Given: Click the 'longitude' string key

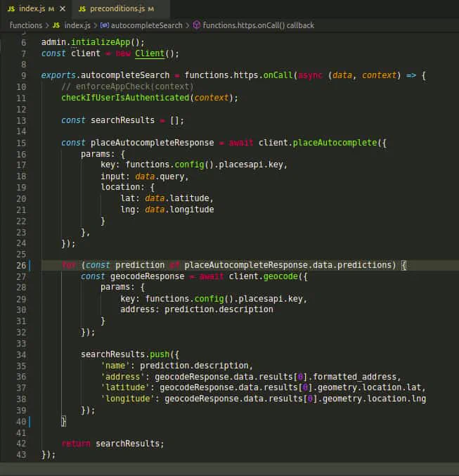Looking at the screenshot, I should click(x=127, y=399).
